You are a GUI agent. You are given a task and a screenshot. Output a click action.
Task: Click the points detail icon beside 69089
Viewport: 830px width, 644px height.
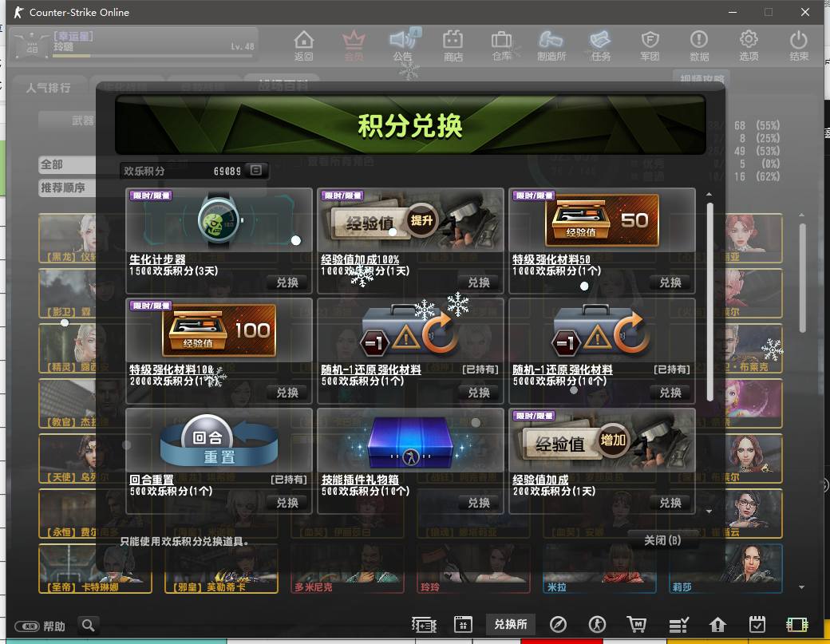(x=255, y=170)
